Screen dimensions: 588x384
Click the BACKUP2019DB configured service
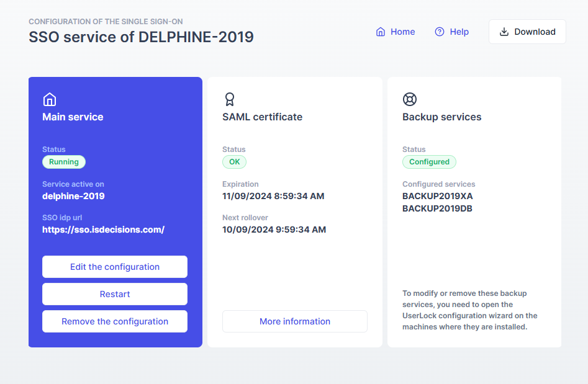[437, 208]
